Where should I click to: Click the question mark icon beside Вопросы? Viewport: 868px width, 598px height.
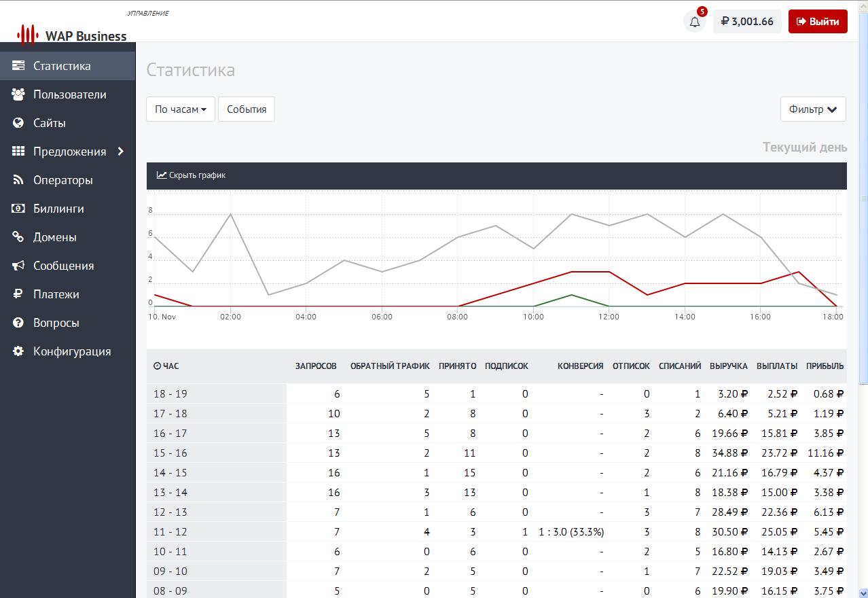(18, 323)
